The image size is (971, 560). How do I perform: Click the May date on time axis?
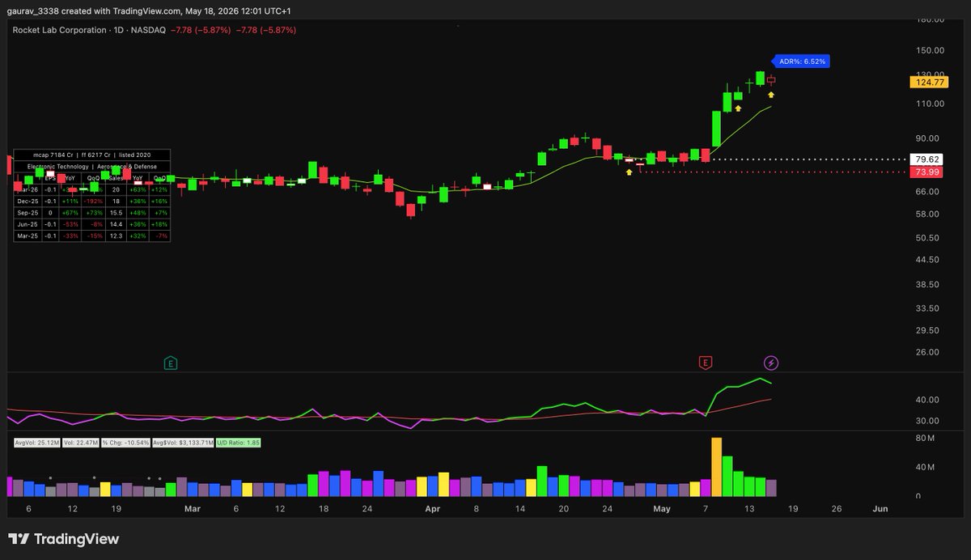click(662, 509)
